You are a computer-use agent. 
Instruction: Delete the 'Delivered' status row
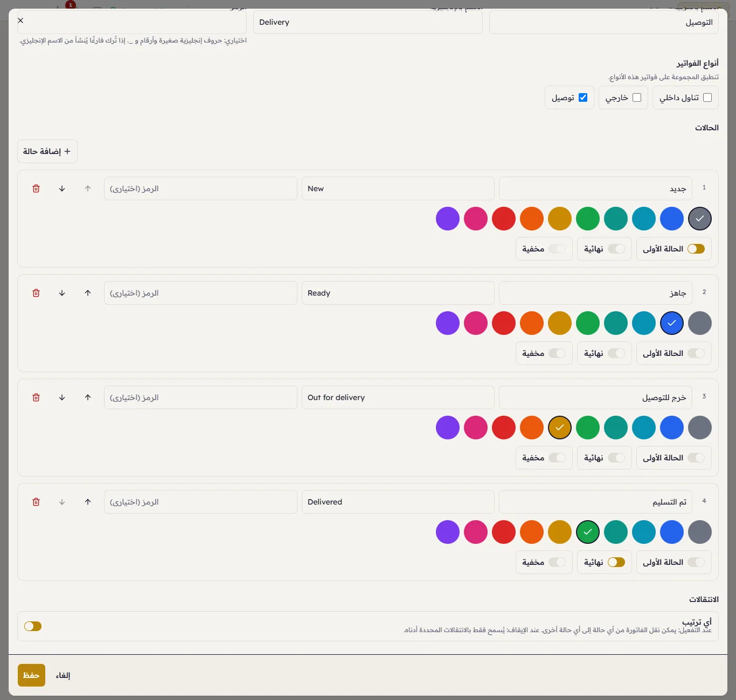[36, 502]
